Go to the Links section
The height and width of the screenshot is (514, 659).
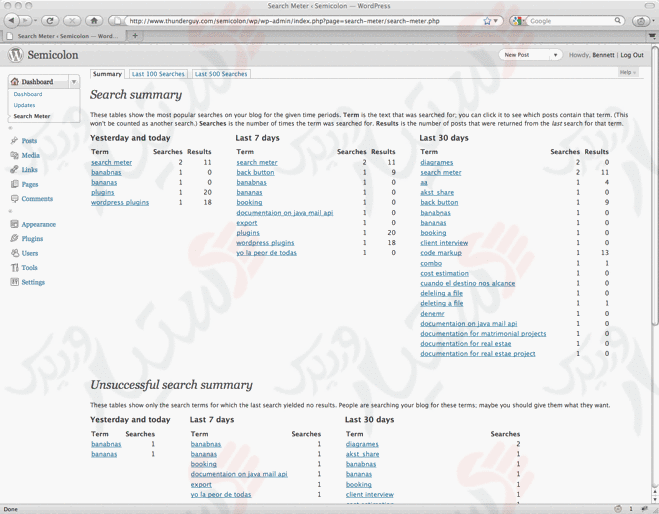pos(29,170)
